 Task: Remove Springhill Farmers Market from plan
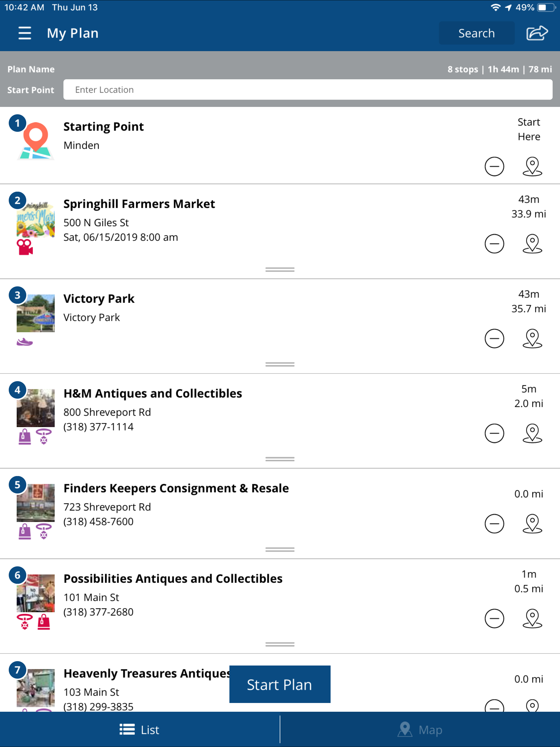pos(494,243)
